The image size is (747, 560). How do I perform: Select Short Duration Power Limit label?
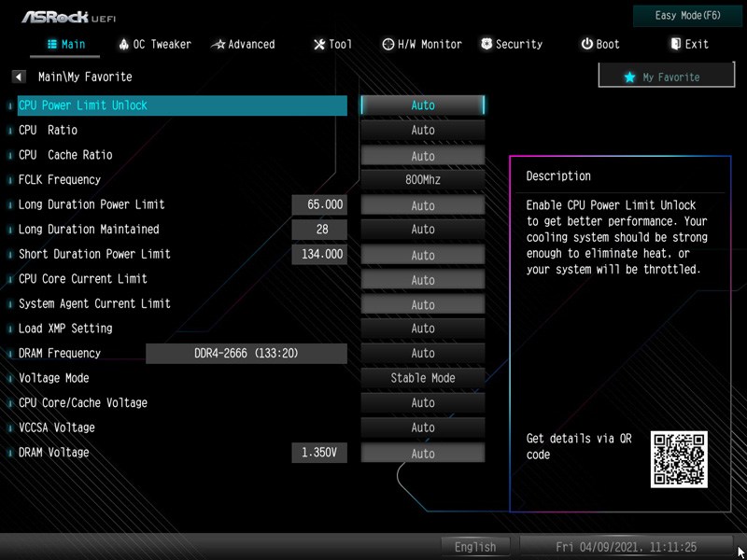click(94, 254)
